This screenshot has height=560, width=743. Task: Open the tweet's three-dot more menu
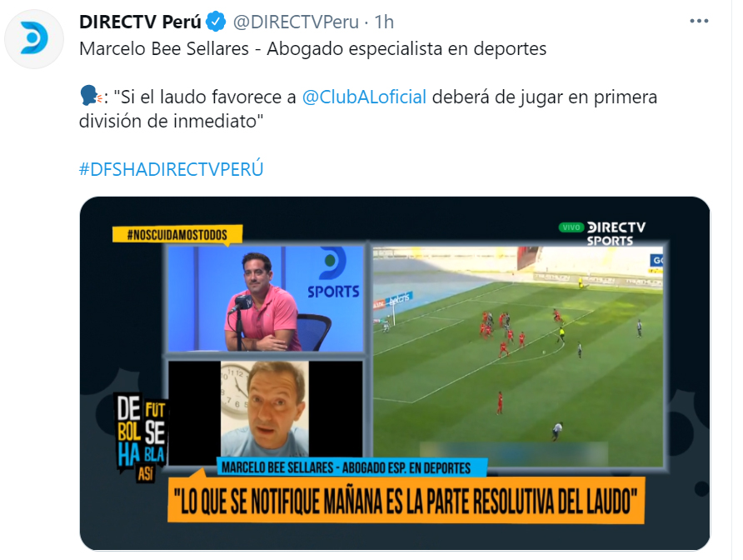[x=699, y=22]
